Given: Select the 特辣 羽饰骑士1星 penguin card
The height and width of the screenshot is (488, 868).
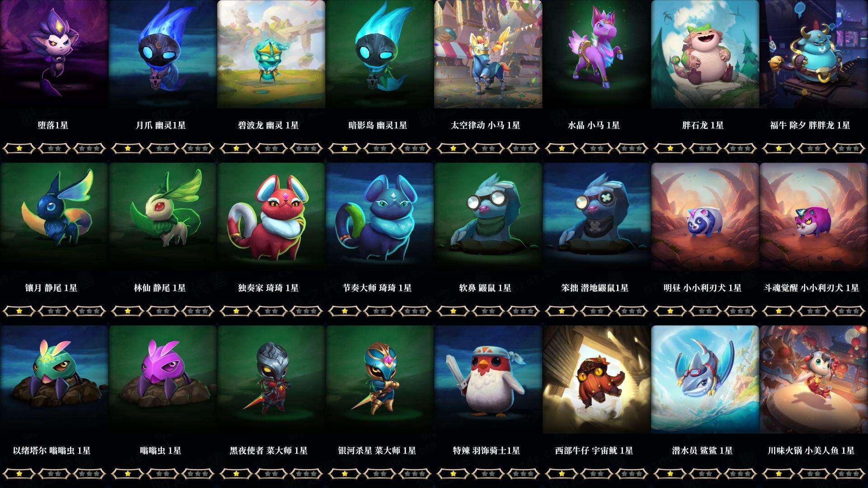Looking at the screenshot, I should 488,380.
